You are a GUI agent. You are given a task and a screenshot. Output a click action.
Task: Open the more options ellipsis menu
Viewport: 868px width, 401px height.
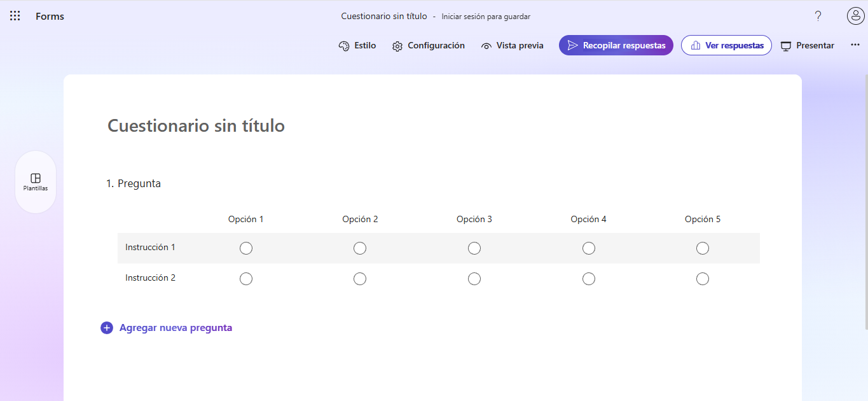pos(855,45)
